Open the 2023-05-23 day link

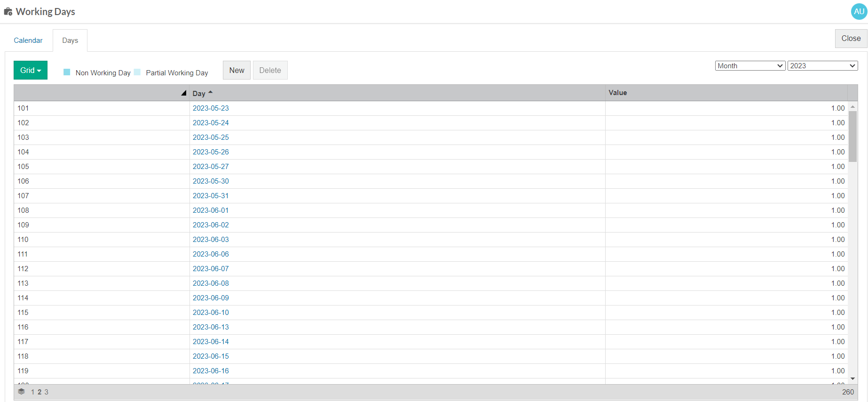(211, 108)
